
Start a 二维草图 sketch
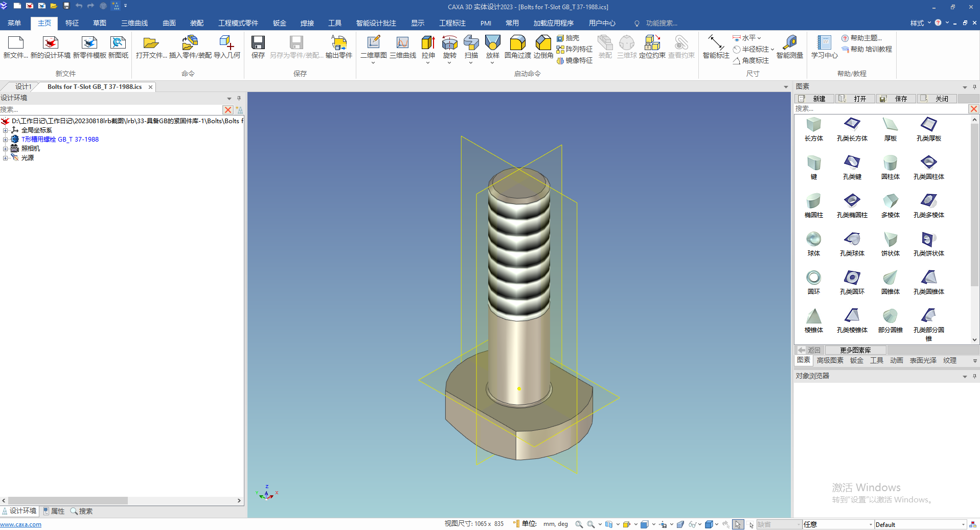point(374,47)
